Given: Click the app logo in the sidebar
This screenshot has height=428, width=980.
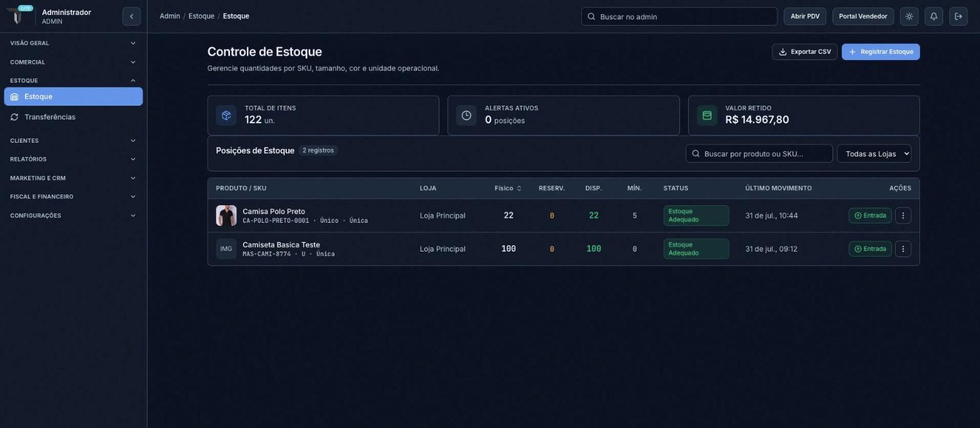Looking at the screenshot, I should point(18,15).
